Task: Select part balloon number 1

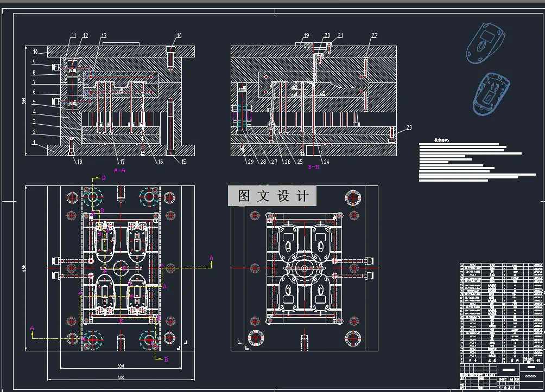Action: pyautogui.click(x=34, y=143)
